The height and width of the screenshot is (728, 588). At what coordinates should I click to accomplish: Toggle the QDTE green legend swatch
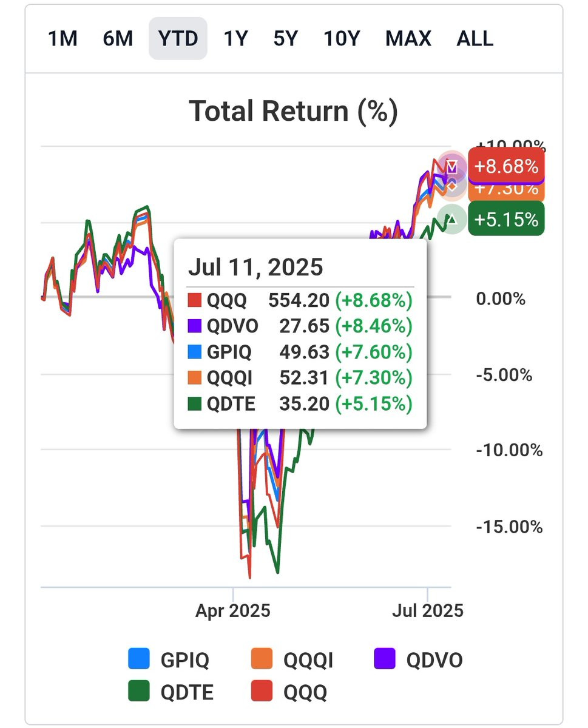(x=139, y=692)
